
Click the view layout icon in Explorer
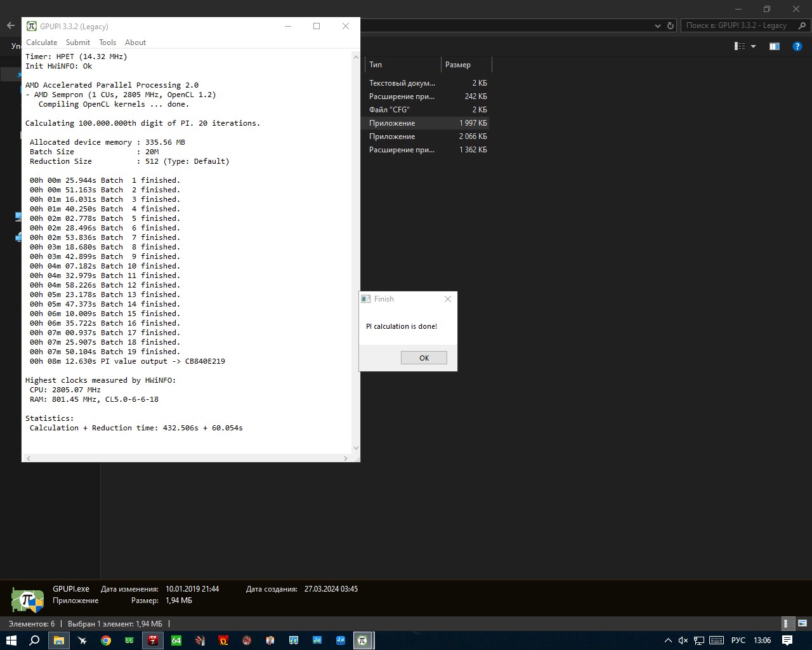(x=740, y=46)
